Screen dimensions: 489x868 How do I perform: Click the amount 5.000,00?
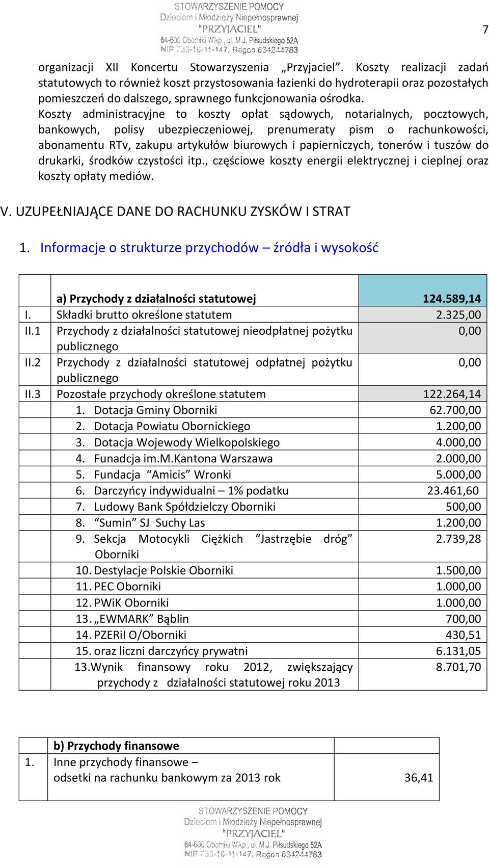point(458,475)
